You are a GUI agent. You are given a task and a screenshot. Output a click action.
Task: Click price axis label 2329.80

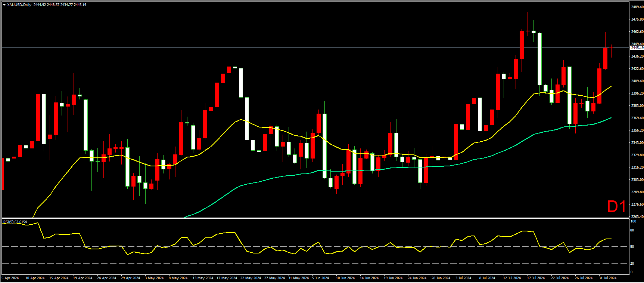pyautogui.click(x=637, y=155)
